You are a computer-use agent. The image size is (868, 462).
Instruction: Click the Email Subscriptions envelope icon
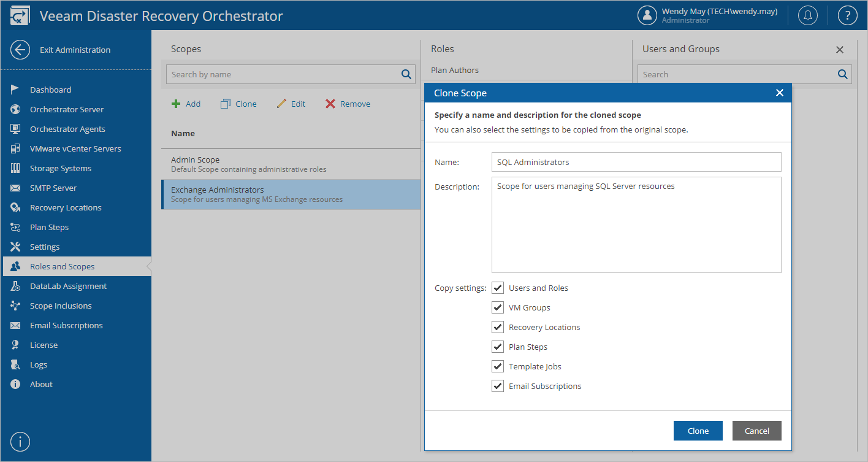[15, 325]
